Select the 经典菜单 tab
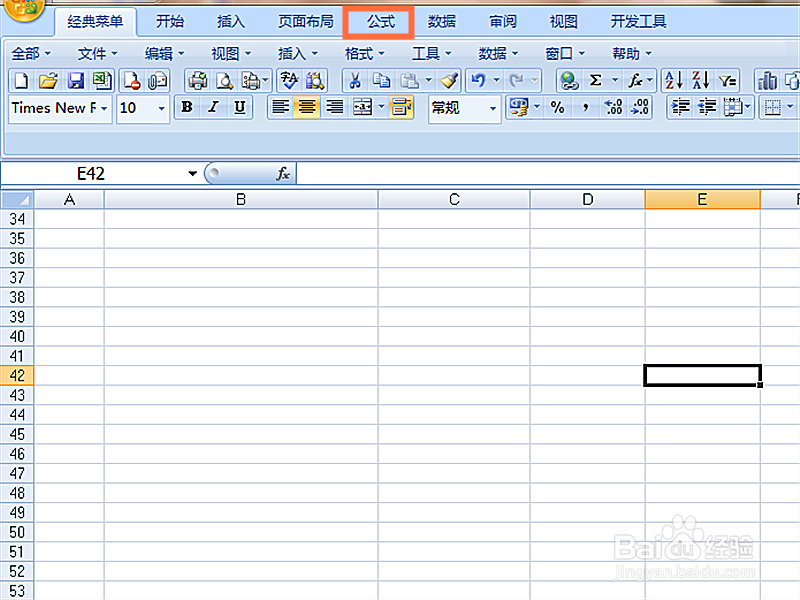 [95, 22]
